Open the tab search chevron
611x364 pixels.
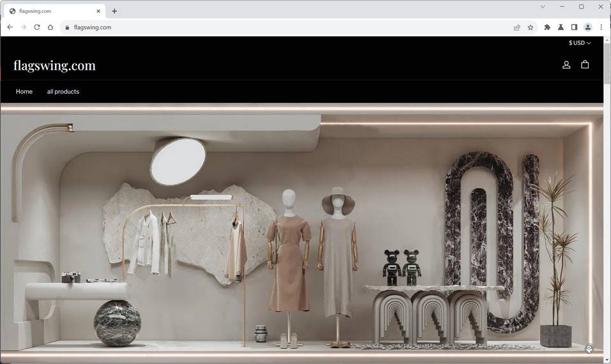543,6
